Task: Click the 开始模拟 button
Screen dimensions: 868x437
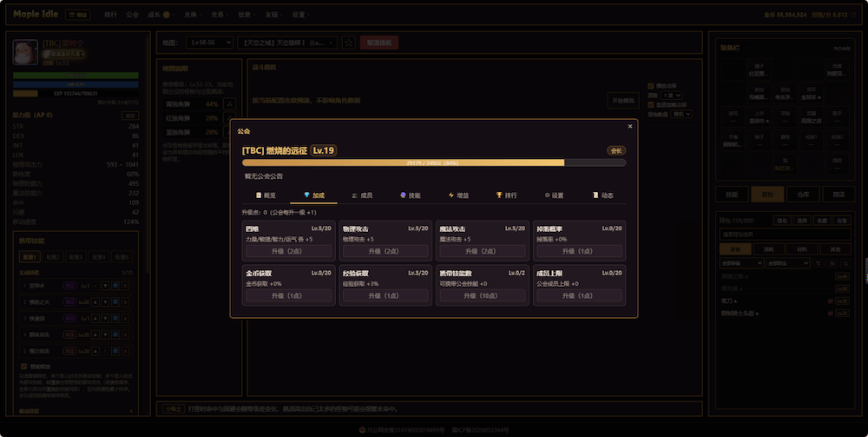Action: (x=622, y=100)
